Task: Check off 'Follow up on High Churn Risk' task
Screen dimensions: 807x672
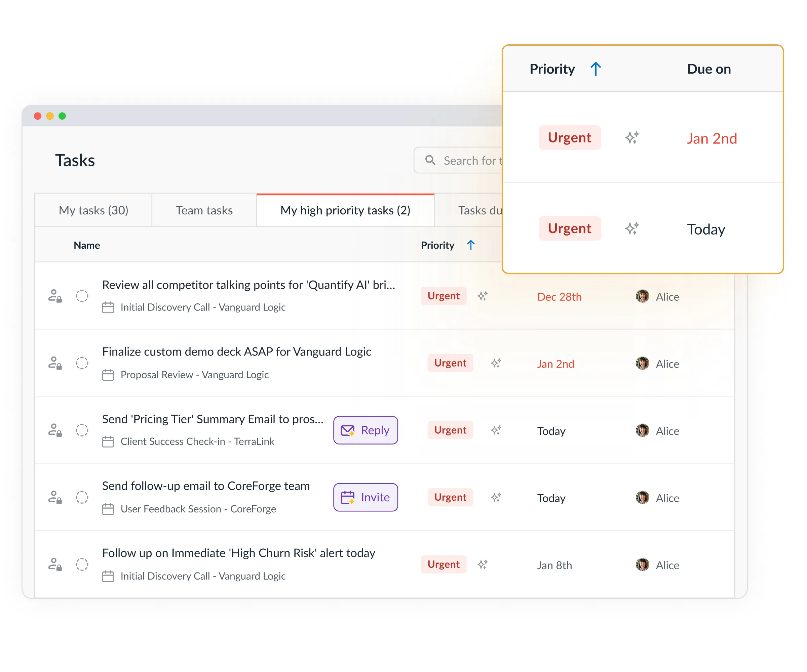Action: coord(82,564)
